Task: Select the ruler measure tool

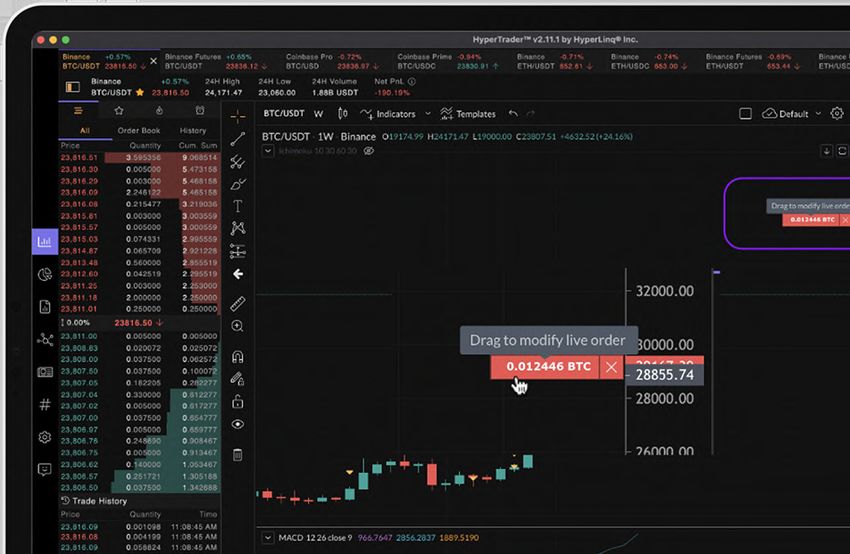Action: point(237,304)
